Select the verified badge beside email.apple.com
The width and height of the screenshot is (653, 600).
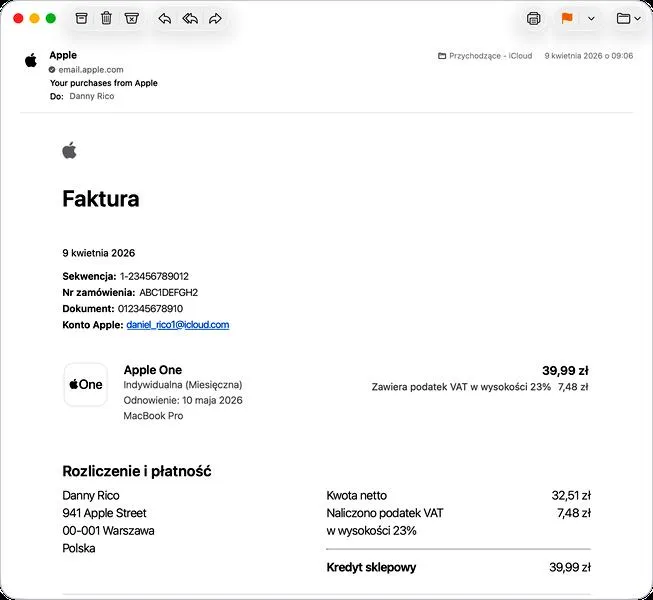pos(52,70)
